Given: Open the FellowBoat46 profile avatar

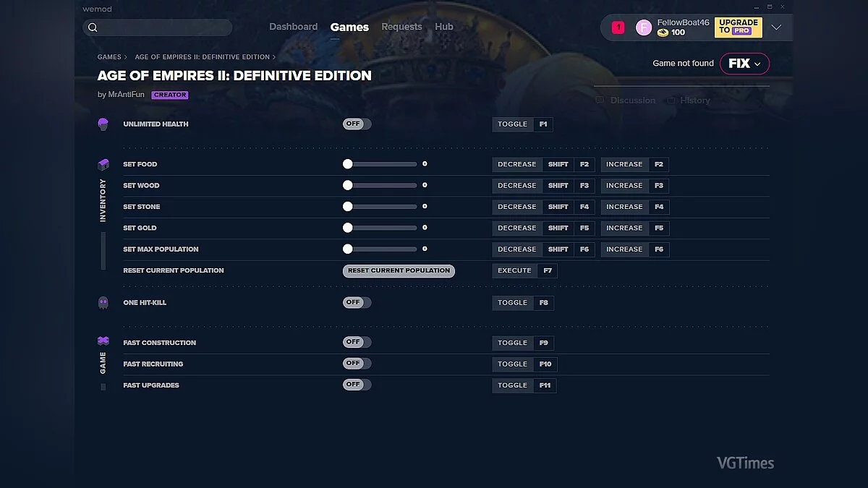Looking at the screenshot, I should (x=643, y=27).
